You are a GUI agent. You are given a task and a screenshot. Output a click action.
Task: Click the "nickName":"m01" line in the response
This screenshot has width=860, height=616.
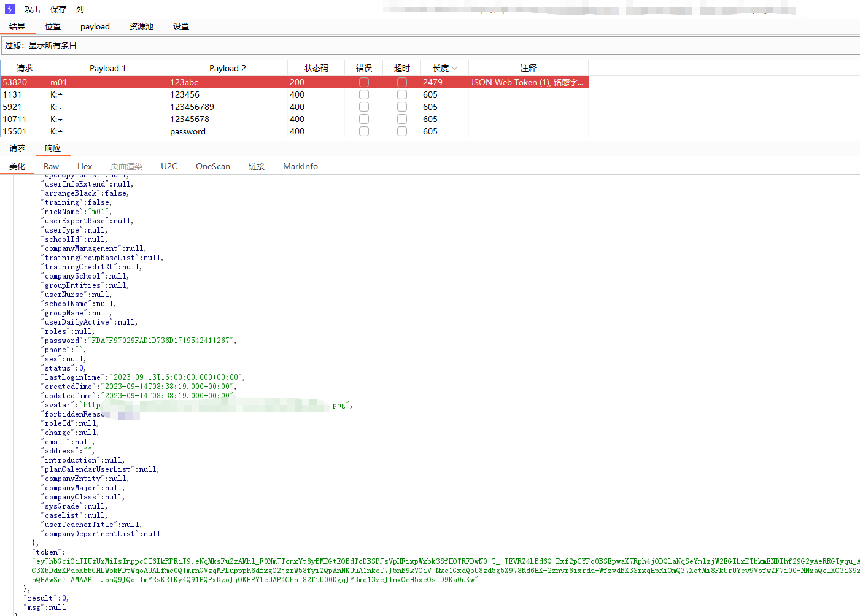tap(76, 212)
